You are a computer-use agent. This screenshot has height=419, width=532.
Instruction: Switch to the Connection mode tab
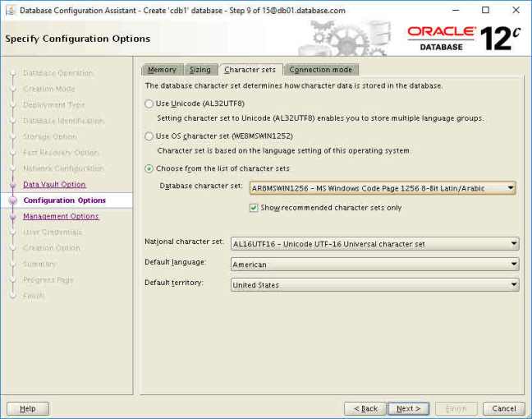pyautogui.click(x=320, y=70)
